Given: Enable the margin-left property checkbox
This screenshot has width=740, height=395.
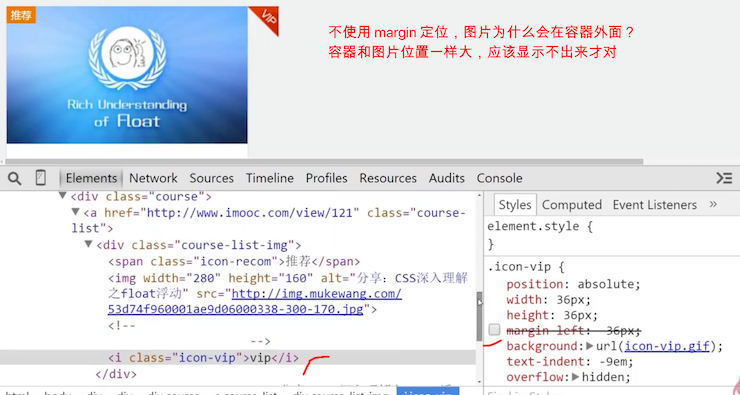Looking at the screenshot, I should (x=494, y=329).
